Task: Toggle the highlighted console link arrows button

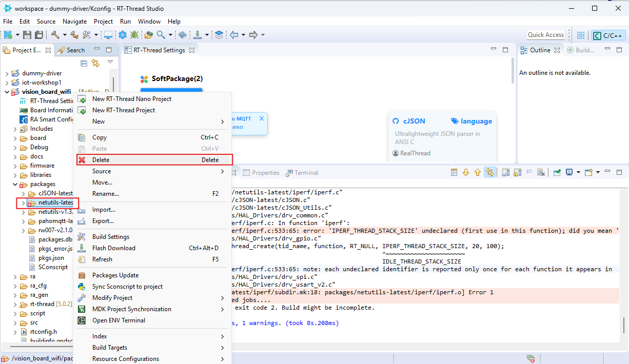Action: [489, 173]
